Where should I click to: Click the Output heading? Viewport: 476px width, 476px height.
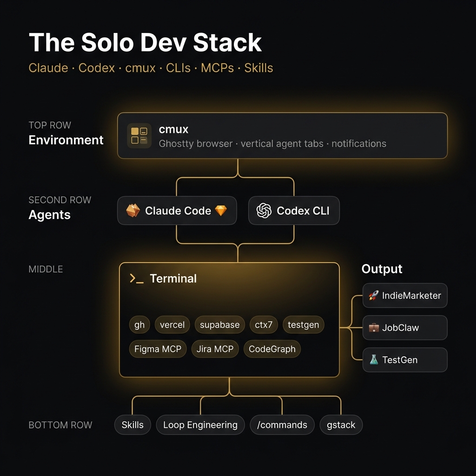382,269
